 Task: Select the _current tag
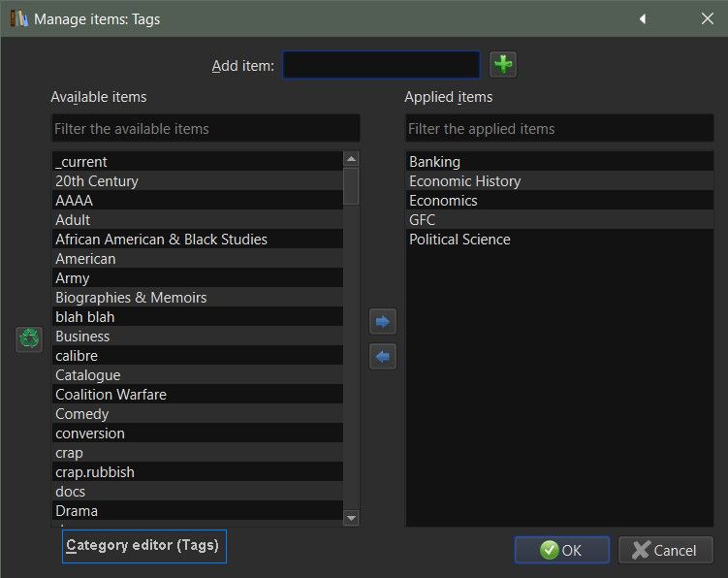pyautogui.click(x=198, y=161)
